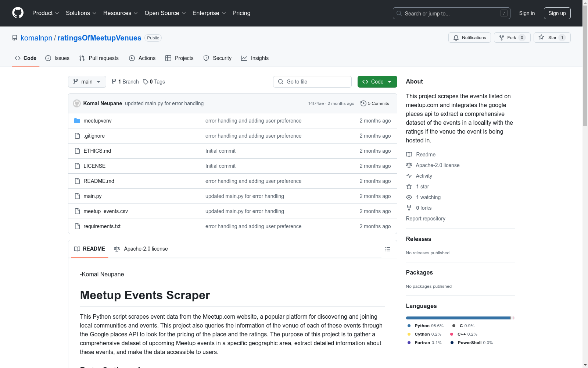Click the Sign up button

(557, 13)
